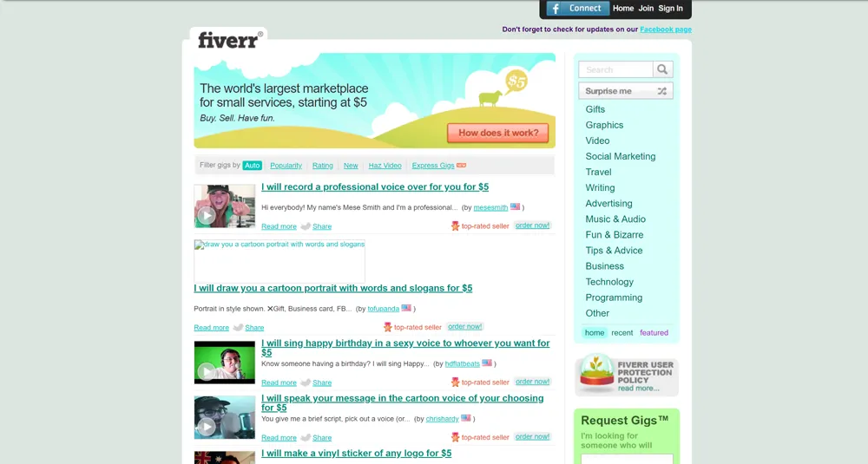
Task: Select the Auto gig filter
Action: [x=252, y=166]
